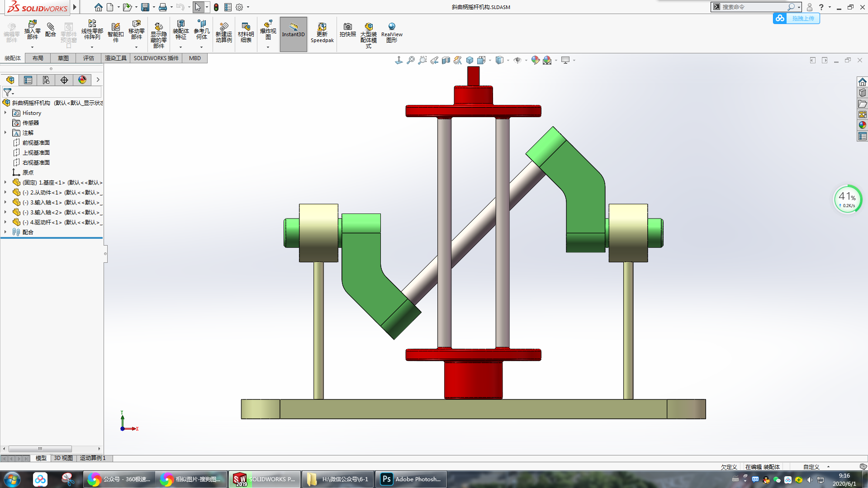Switch to the 布局 ribbon tab
Image resolution: width=868 pixels, height=488 pixels.
(x=38, y=58)
